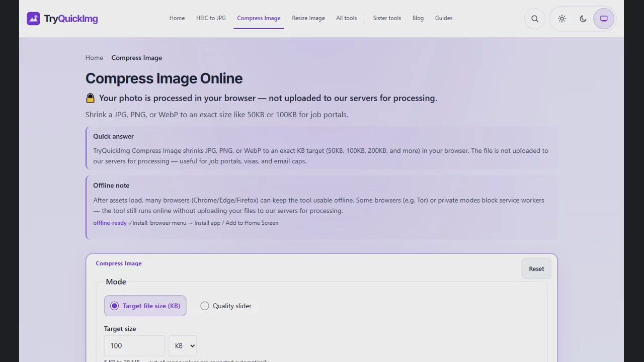Visit the Blog page
Viewport: 644px width, 362px height.
418,18
